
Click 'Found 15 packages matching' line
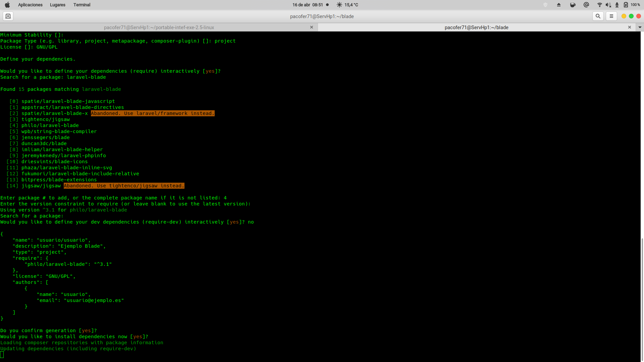[61, 89]
